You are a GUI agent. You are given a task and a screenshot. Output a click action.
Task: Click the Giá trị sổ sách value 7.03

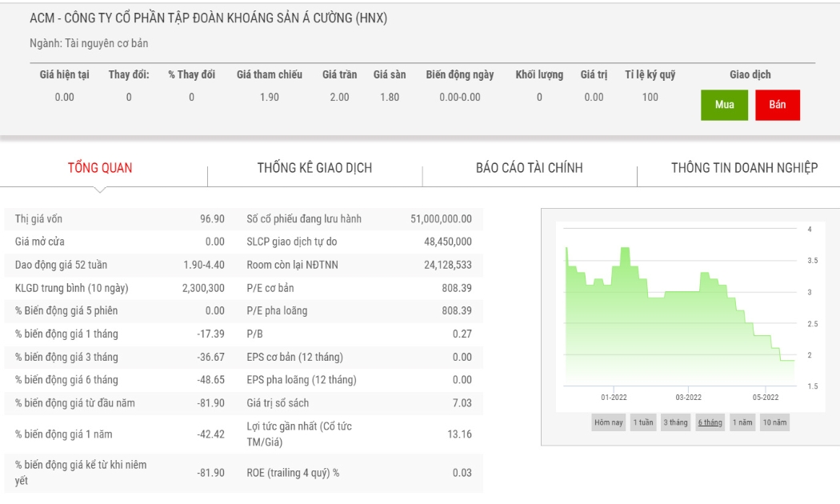click(462, 403)
